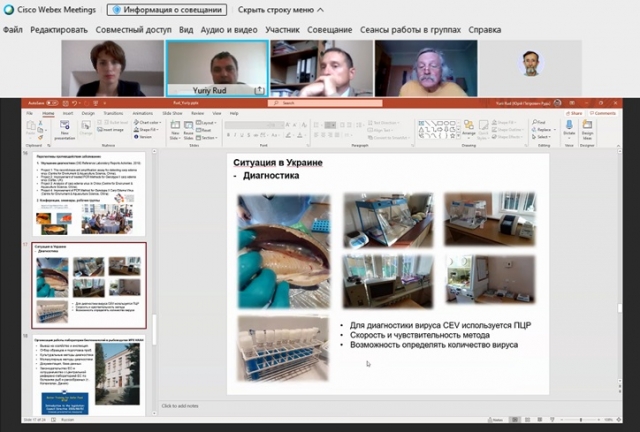Click the Paste icon in the ribbon
The width and height of the screenshot is (640, 432).
(32, 129)
